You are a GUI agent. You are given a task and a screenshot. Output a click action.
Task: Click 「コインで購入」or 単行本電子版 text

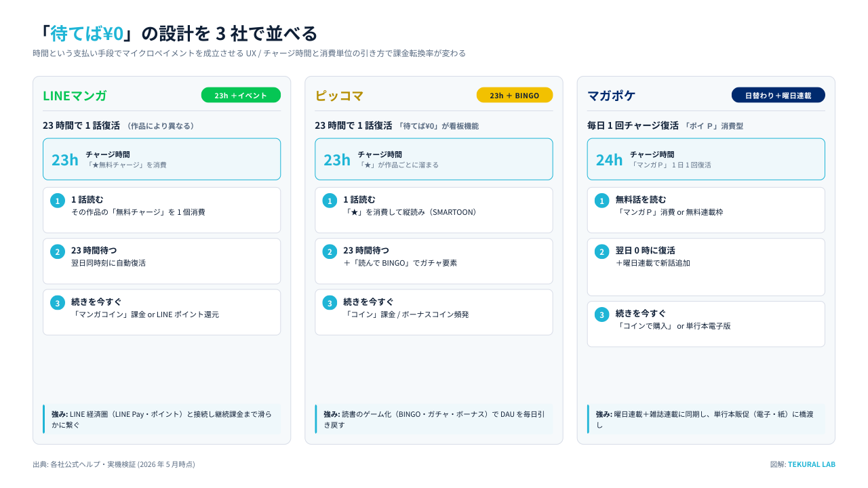point(673,326)
